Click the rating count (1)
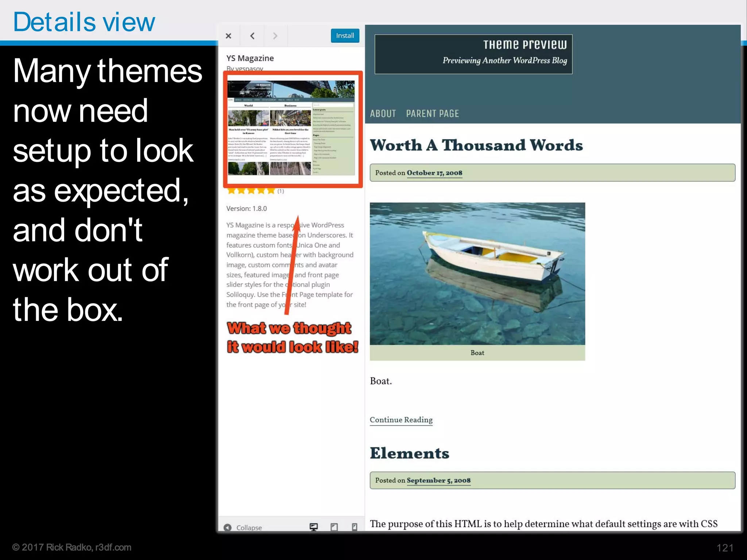Image resolution: width=747 pixels, height=560 pixels. tap(280, 191)
